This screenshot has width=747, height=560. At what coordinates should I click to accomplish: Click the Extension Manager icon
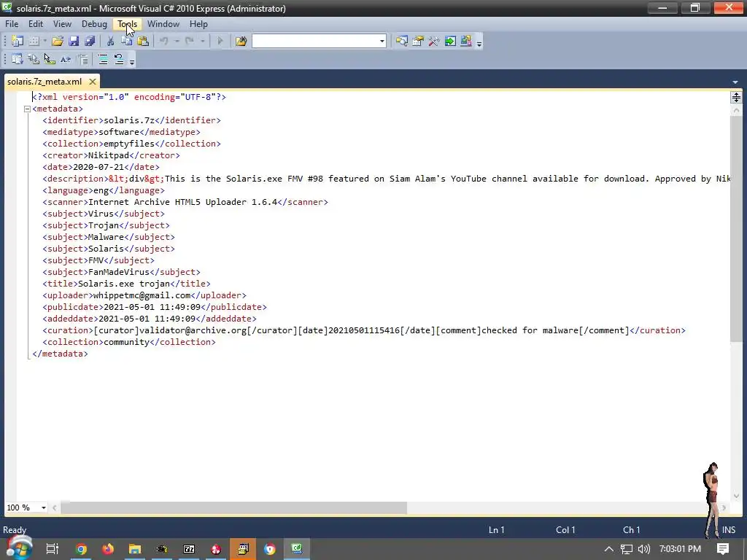pyautogui.click(x=466, y=42)
